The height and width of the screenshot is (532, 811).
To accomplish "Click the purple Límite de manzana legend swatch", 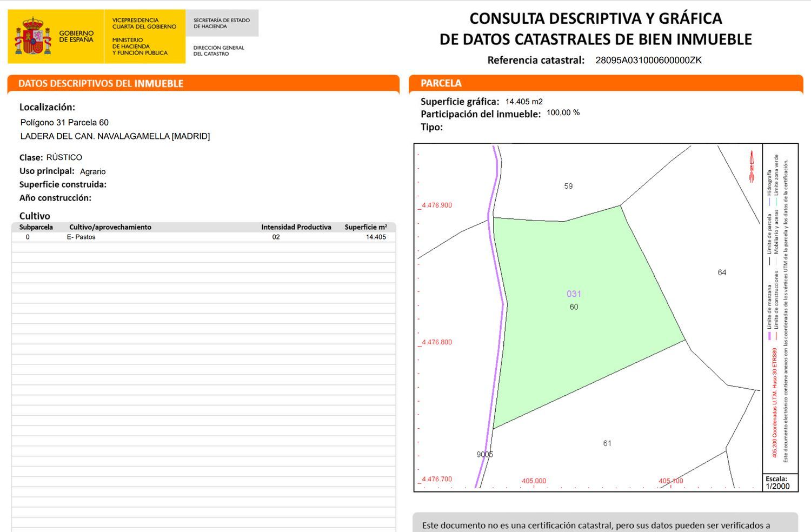I will [769, 336].
